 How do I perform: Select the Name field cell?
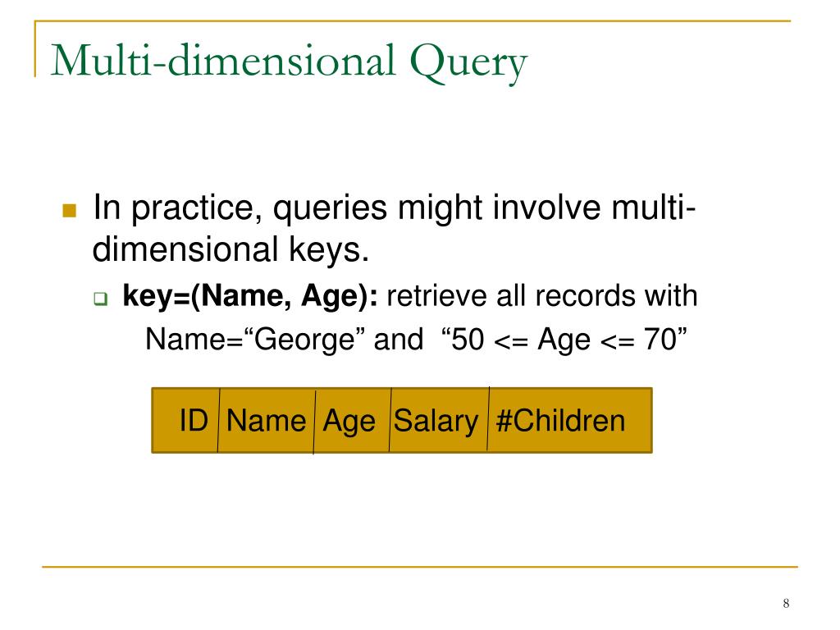point(267,420)
